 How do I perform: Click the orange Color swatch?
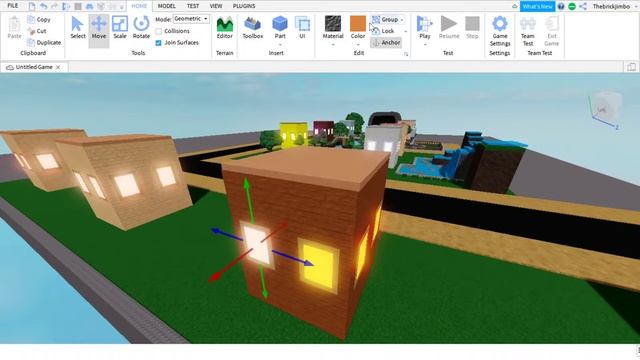[358, 24]
